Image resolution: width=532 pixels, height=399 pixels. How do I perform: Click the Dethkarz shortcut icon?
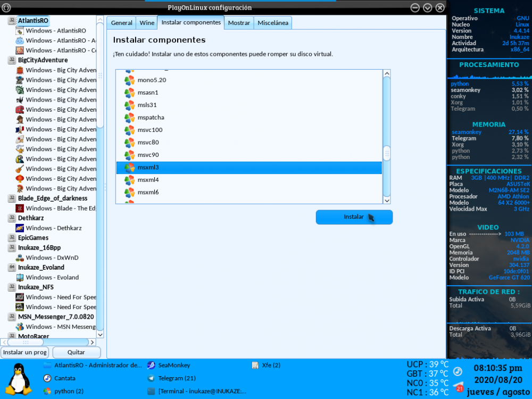pos(20,228)
